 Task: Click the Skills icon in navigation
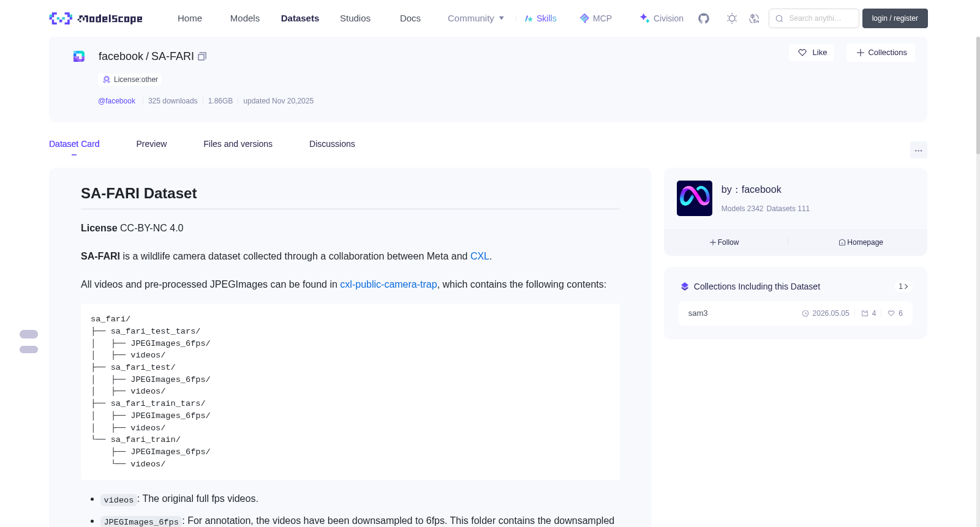529,18
